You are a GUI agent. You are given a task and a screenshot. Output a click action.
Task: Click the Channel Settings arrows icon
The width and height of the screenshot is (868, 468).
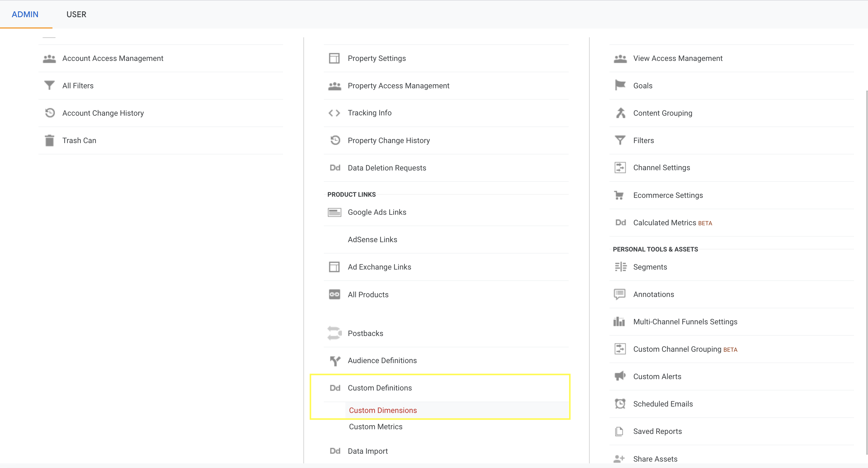620,168
